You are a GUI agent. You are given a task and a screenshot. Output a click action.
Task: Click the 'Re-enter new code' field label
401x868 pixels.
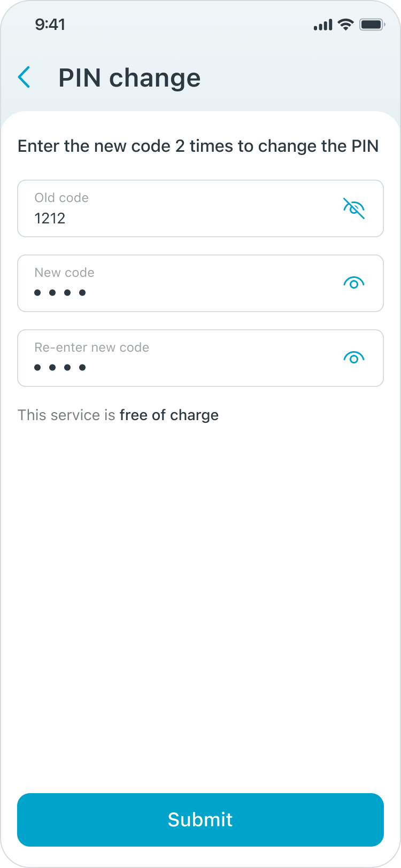[91, 347]
